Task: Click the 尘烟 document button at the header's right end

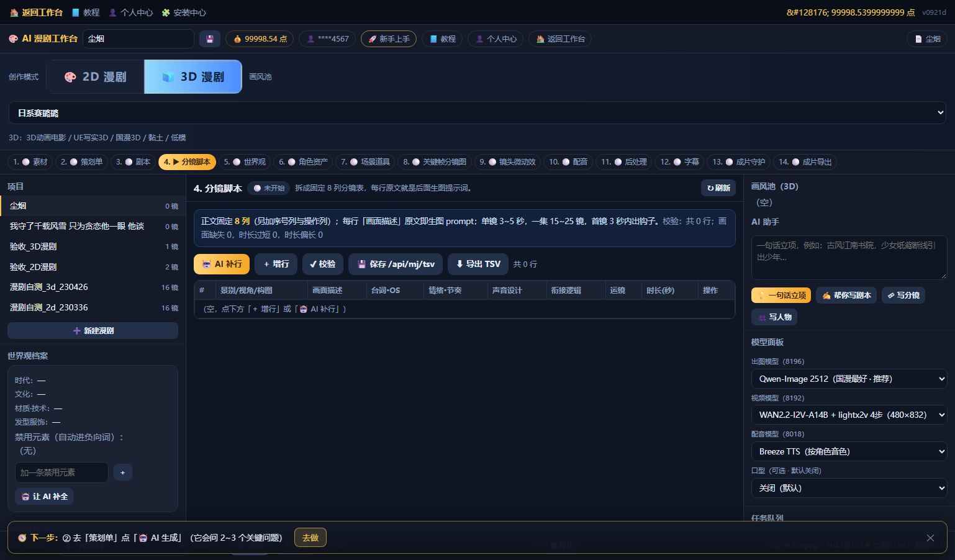Action: [928, 39]
